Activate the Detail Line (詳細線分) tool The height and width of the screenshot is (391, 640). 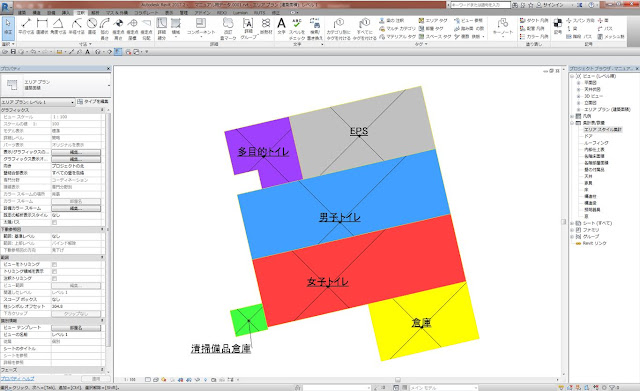[x=162, y=29]
